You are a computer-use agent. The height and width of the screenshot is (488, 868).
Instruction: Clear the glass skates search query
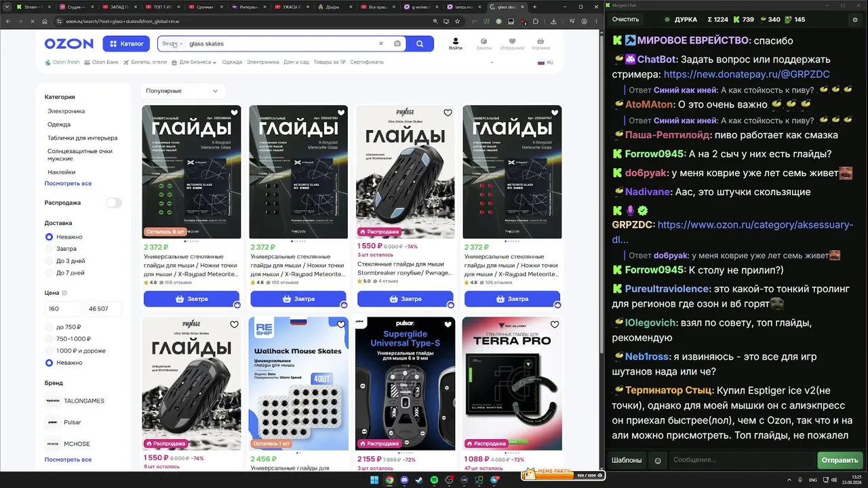pos(380,44)
